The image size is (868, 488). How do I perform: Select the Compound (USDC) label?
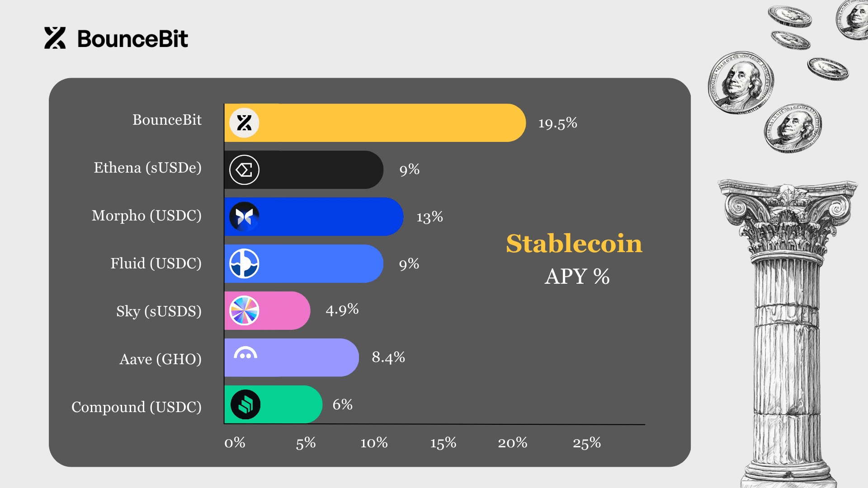point(137,407)
